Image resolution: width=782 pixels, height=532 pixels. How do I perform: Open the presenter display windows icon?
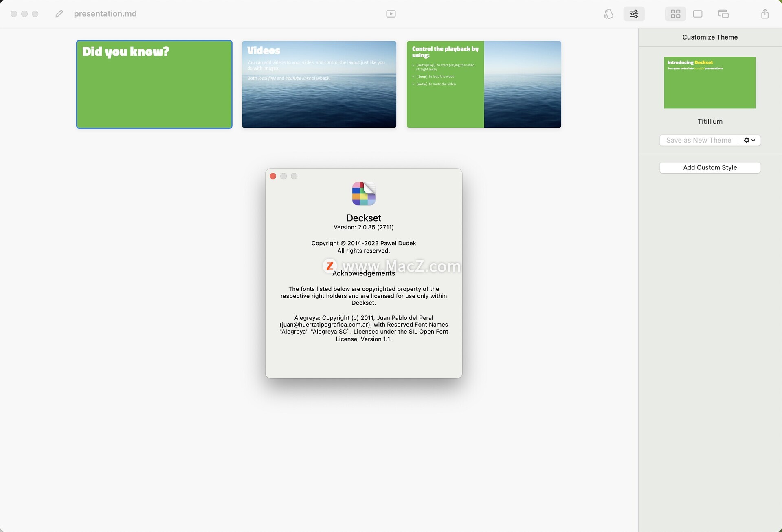tap(723, 14)
